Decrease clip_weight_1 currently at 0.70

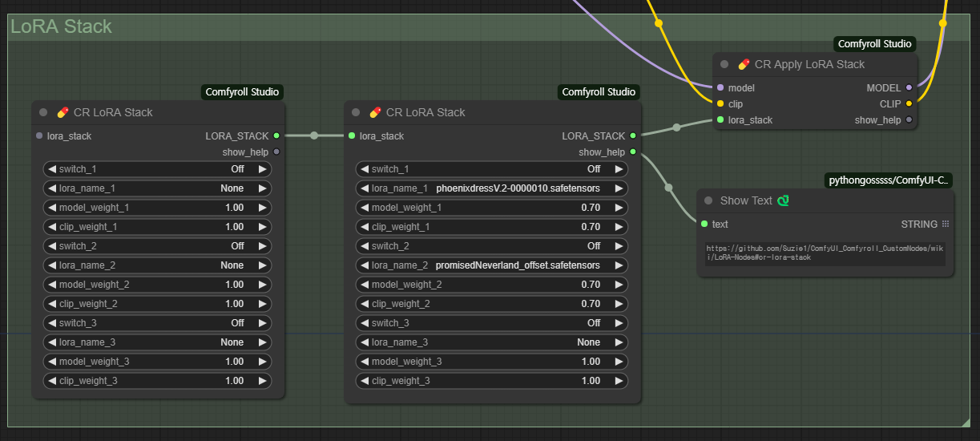coord(364,227)
